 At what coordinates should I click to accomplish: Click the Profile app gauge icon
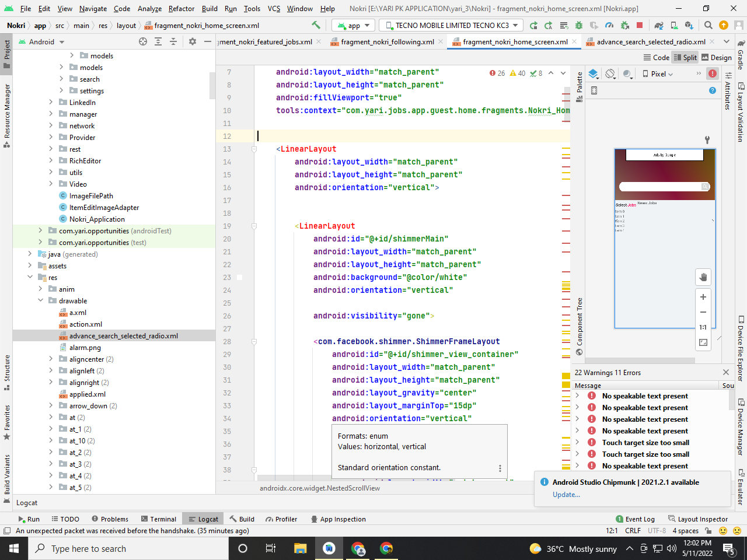[609, 25]
